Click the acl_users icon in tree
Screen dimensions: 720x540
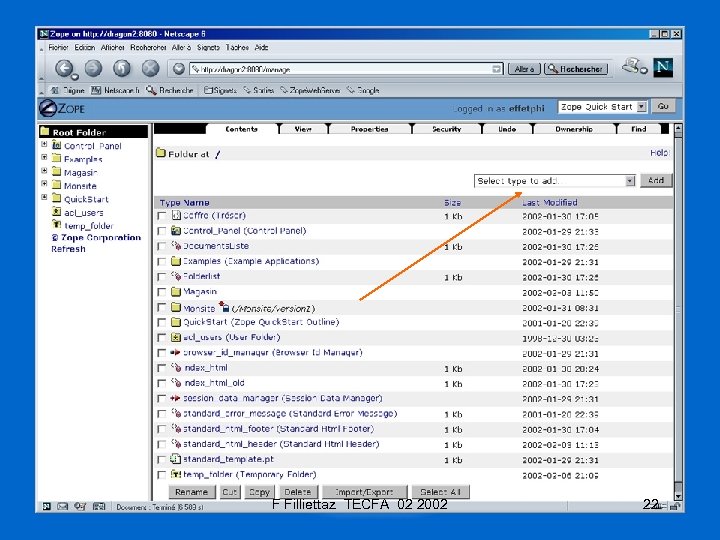click(56, 212)
